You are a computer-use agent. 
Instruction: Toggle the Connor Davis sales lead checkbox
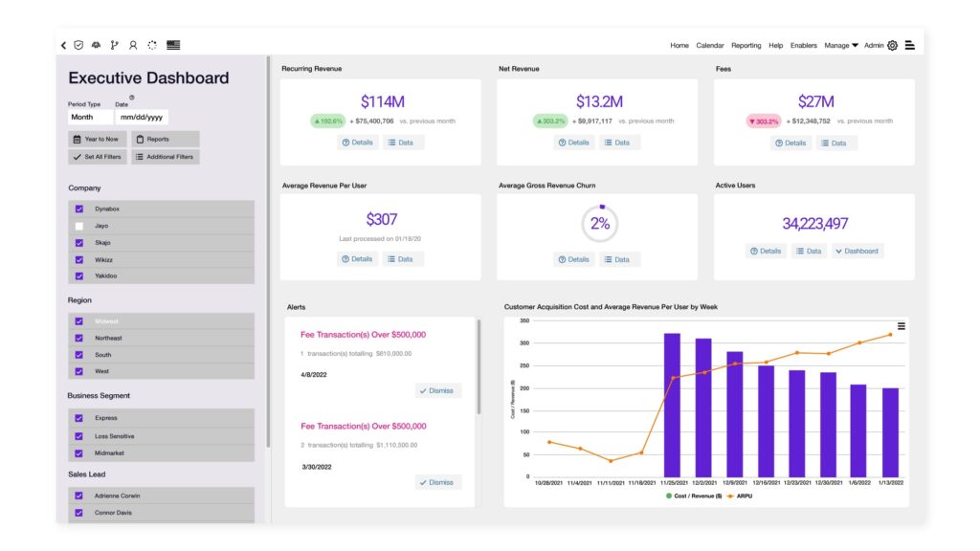[x=79, y=513]
